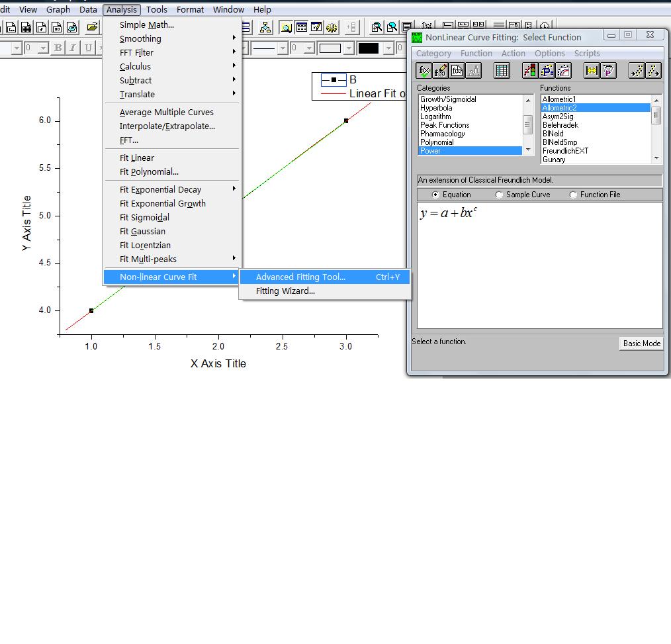Open the Function menu in fitting dialog
The height and width of the screenshot is (644, 671).
coord(476,54)
